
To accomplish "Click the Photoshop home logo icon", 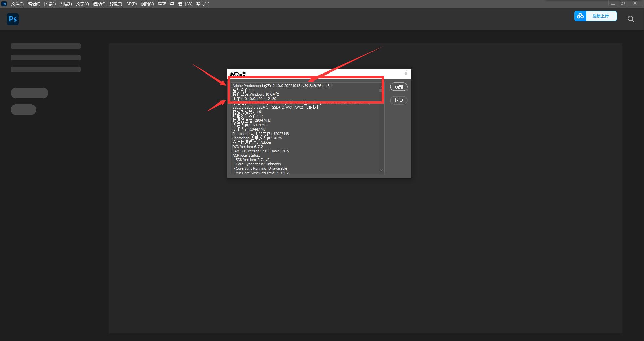I will point(13,19).
